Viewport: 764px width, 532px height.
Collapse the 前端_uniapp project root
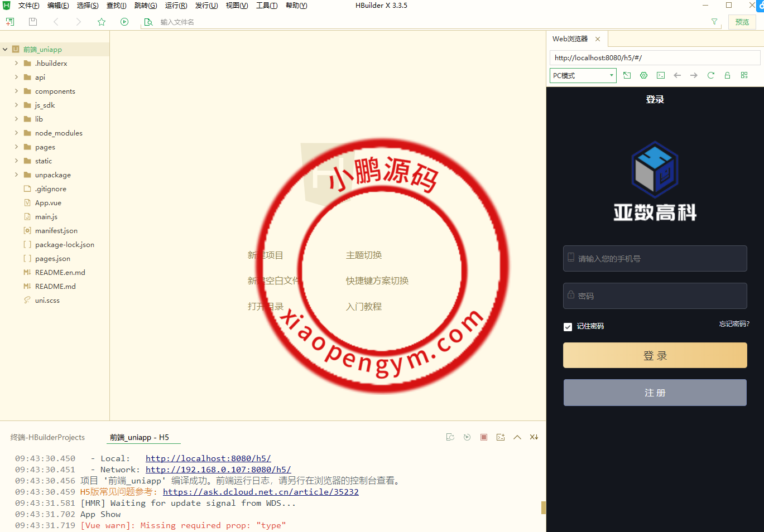point(5,50)
